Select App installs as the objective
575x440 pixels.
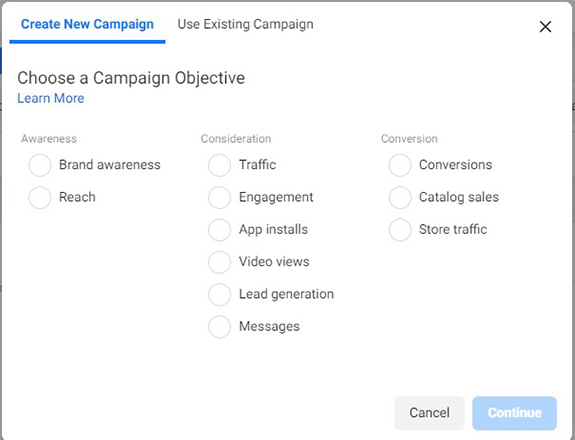(219, 230)
